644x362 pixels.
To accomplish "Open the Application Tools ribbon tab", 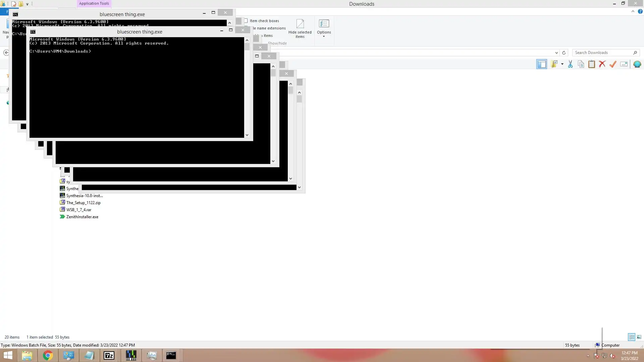I will click(x=94, y=3).
